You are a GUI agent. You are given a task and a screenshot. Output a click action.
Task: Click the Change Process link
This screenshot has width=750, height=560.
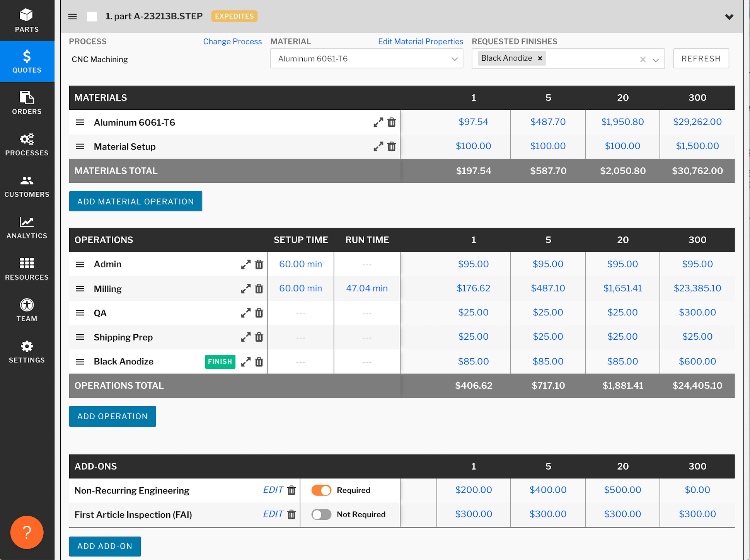(x=232, y=41)
